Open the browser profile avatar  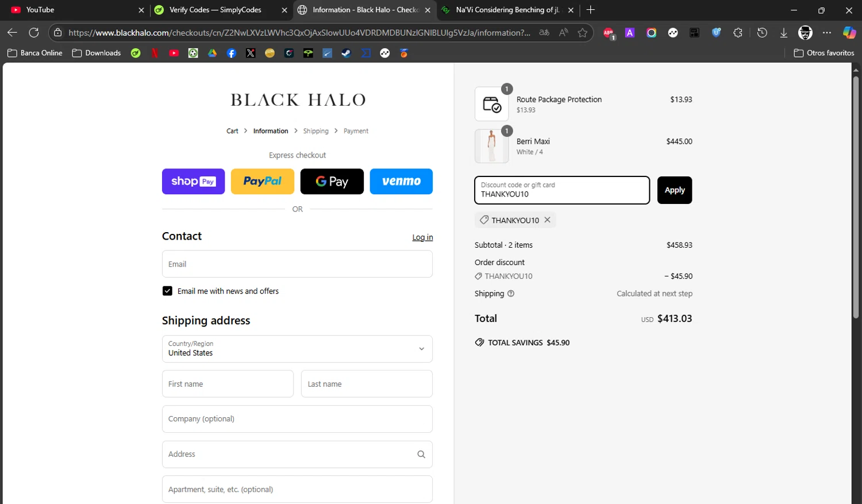pos(805,33)
